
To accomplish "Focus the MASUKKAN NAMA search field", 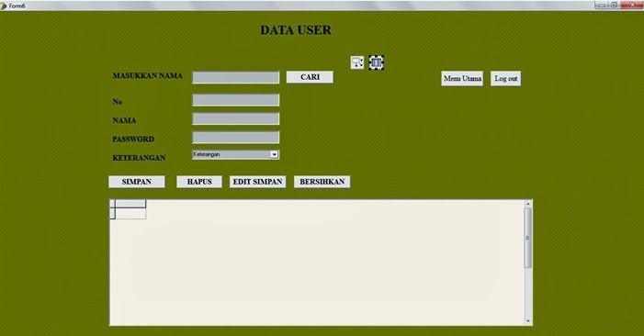I will [x=236, y=77].
